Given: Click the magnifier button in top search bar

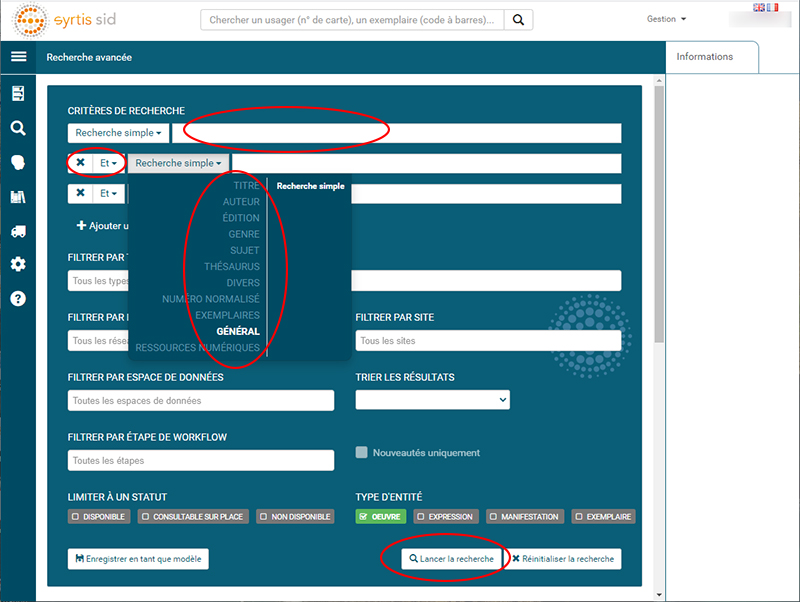Looking at the screenshot, I should 518,20.
